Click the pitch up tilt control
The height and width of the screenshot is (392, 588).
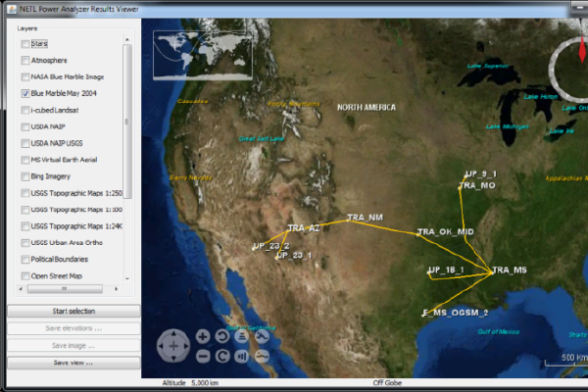[x=242, y=335]
